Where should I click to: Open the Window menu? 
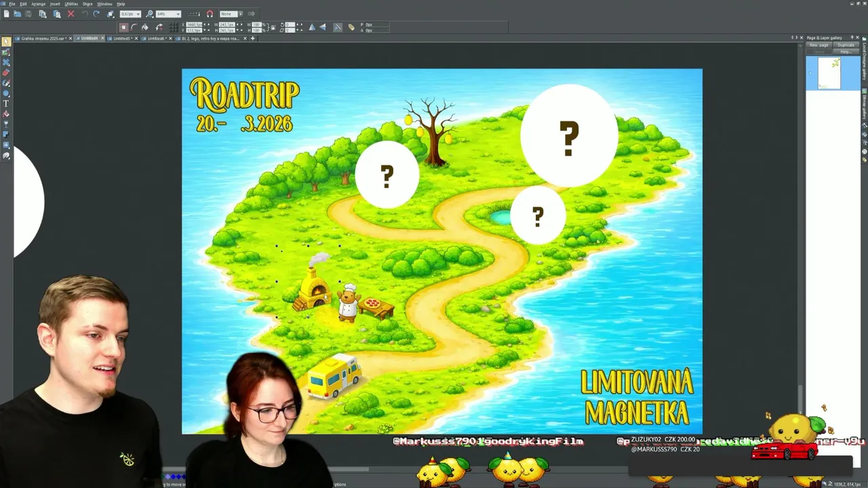click(104, 4)
